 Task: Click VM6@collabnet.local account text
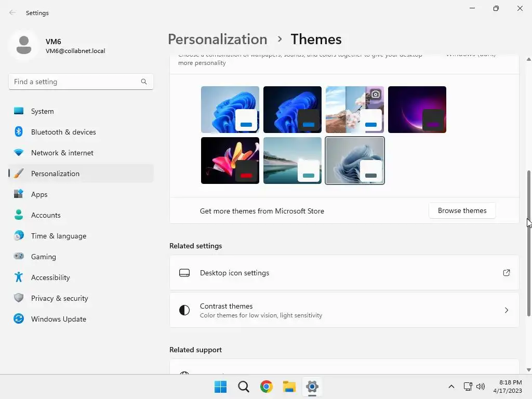point(75,51)
